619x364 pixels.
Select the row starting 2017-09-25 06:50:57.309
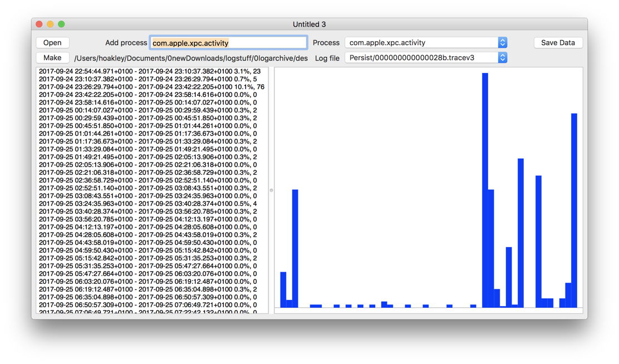(151, 305)
